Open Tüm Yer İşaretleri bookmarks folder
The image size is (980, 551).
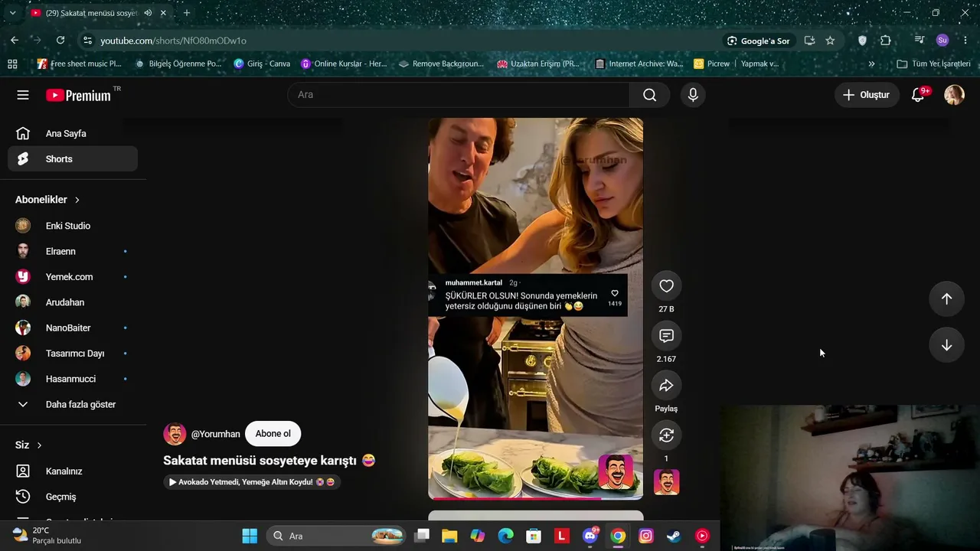pyautogui.click(x=933, y=64)
